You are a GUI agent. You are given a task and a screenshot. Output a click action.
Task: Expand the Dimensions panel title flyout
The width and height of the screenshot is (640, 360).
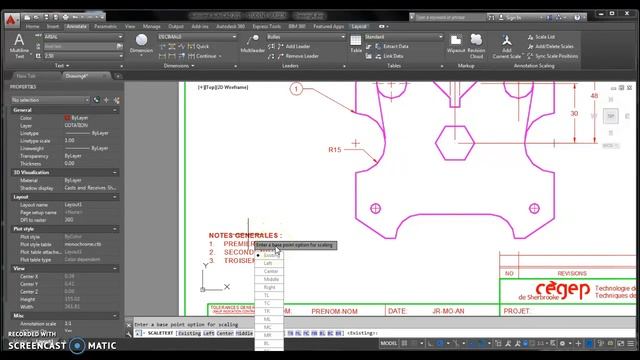point(179,66)
